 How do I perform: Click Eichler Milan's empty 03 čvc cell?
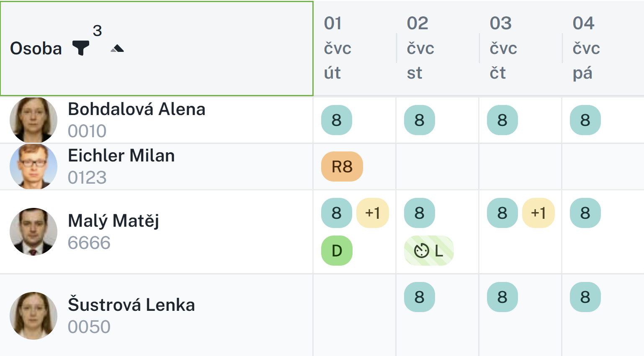coord(520,166)
